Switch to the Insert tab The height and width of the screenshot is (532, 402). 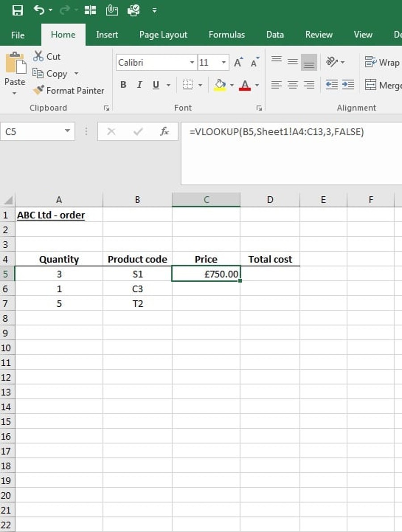pos(107,34)
